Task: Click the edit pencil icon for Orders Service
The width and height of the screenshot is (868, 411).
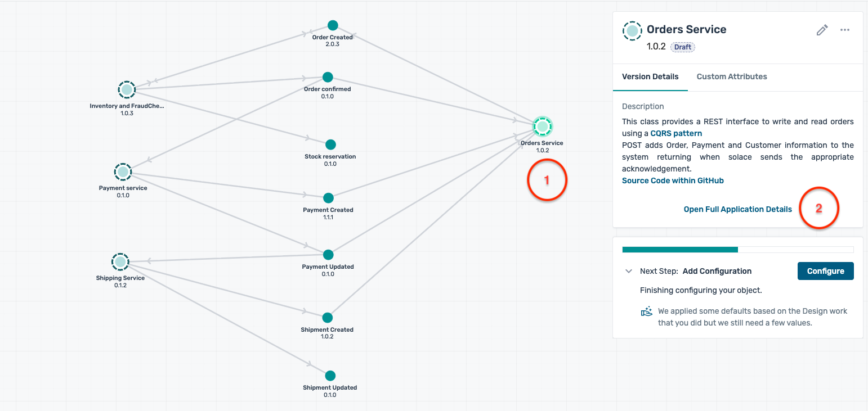Action: [x=822, y=30]
